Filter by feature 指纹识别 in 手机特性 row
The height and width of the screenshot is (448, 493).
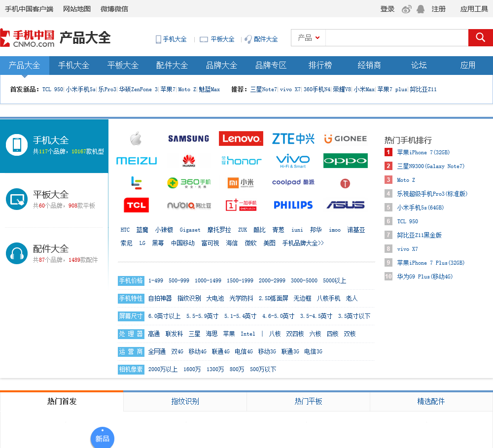pyautogui.click(x=189, y=298)
